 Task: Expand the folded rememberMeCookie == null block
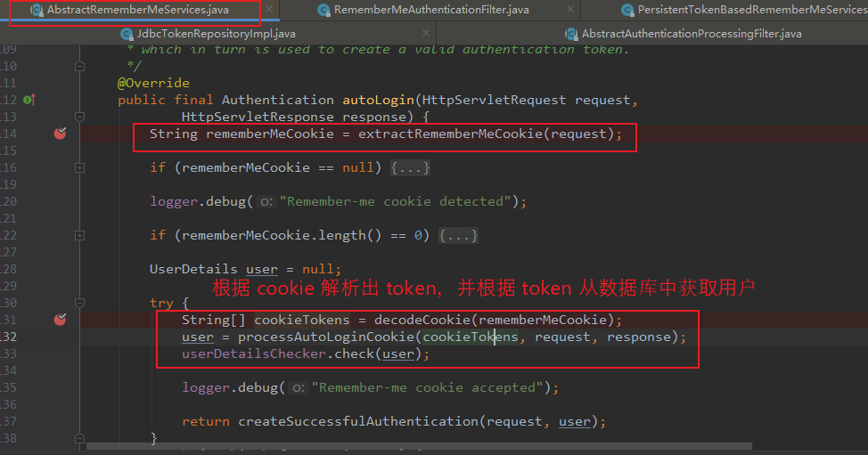click(79, 167)
